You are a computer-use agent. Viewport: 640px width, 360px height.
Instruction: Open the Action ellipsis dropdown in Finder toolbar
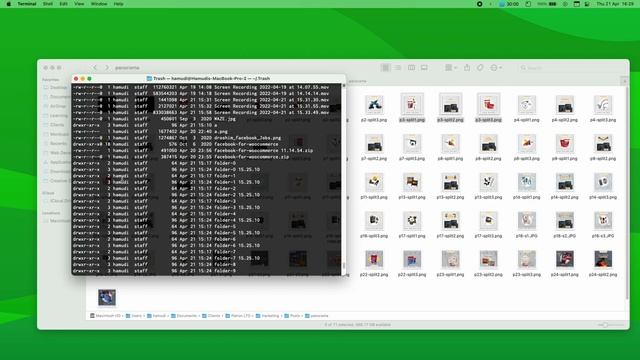[496, 68]
